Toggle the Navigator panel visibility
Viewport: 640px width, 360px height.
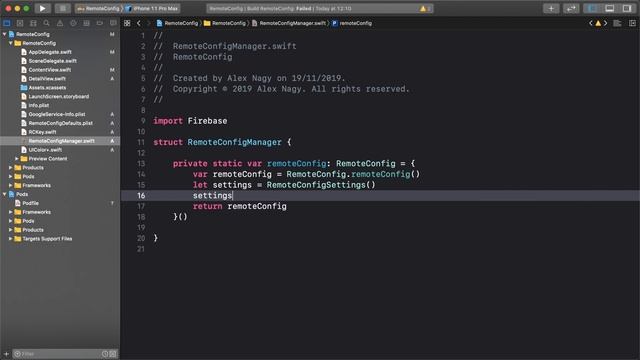592,8
